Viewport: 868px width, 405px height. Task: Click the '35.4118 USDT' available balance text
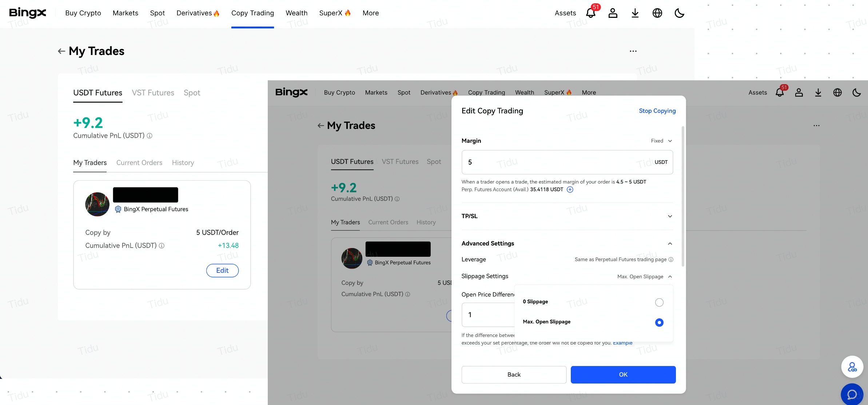(x=546, y=189)
